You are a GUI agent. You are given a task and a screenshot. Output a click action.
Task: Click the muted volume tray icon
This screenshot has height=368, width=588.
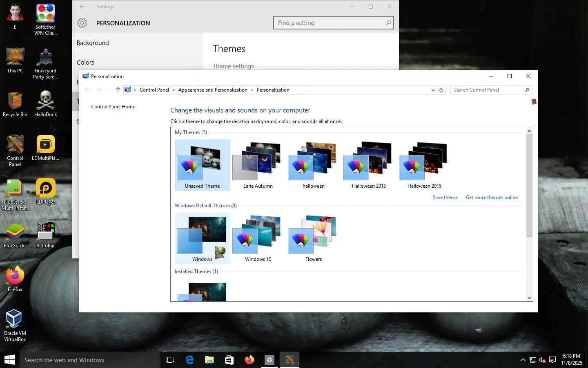(x=543, y=360)
